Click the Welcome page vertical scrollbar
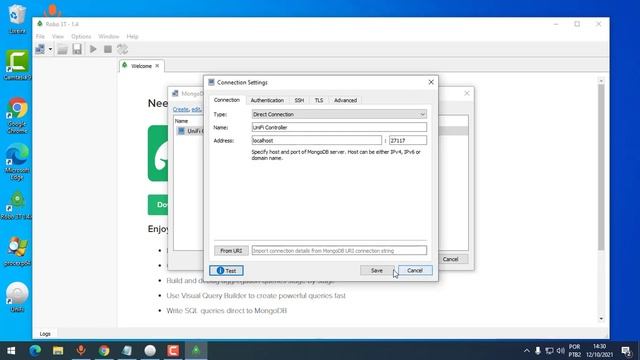 pyautogui.click(x=601, y=167)
